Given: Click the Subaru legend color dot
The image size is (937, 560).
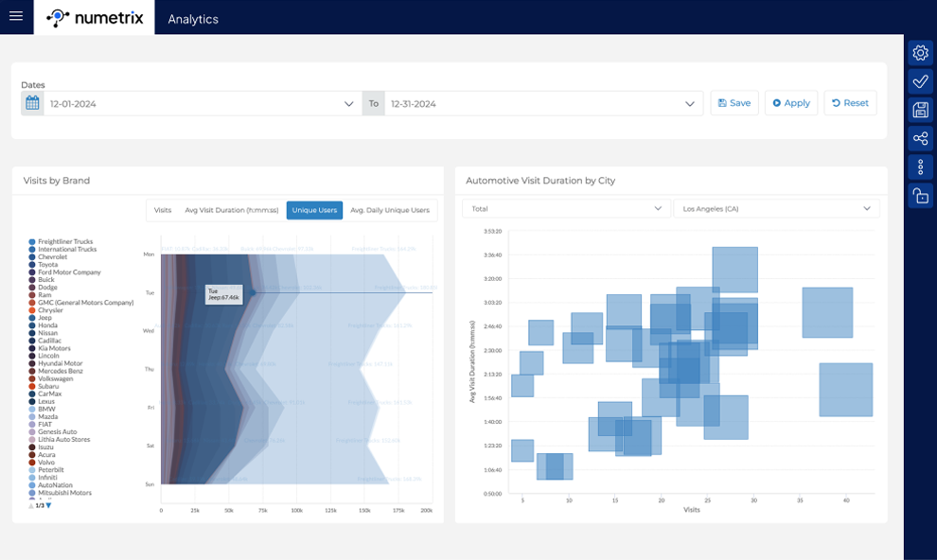Looking at the screenshot, I should tap(32, 386).
